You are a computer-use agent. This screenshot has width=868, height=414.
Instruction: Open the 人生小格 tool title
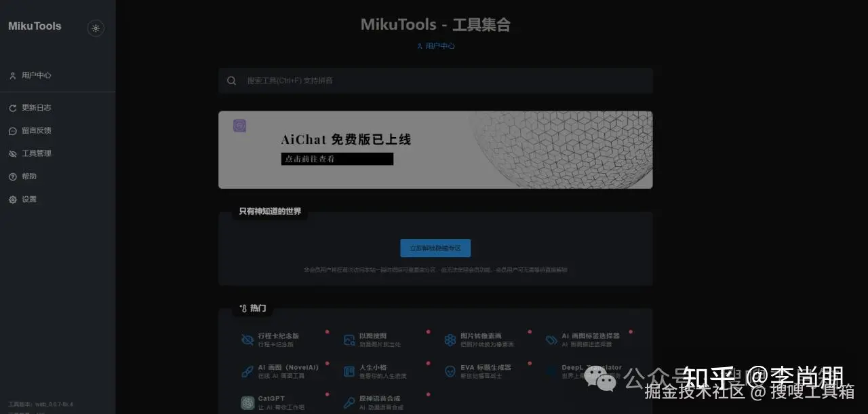pos(373,367)
